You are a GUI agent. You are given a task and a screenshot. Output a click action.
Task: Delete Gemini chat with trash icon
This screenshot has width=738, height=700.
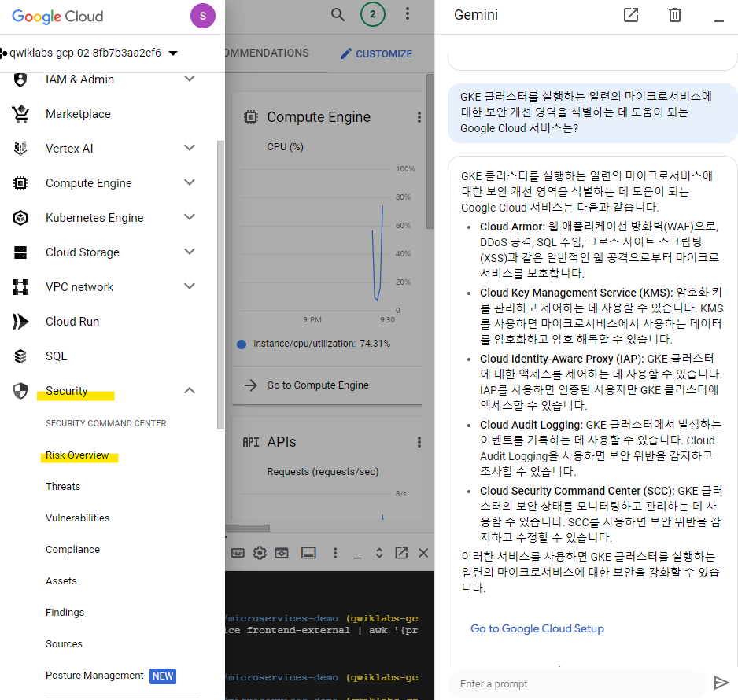[x=674, y=15]
